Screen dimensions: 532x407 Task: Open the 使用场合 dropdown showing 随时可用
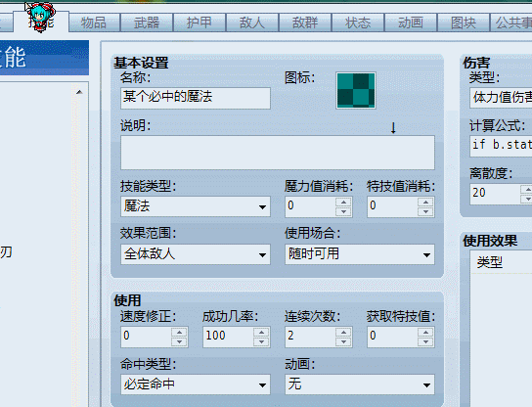point(360,254)
